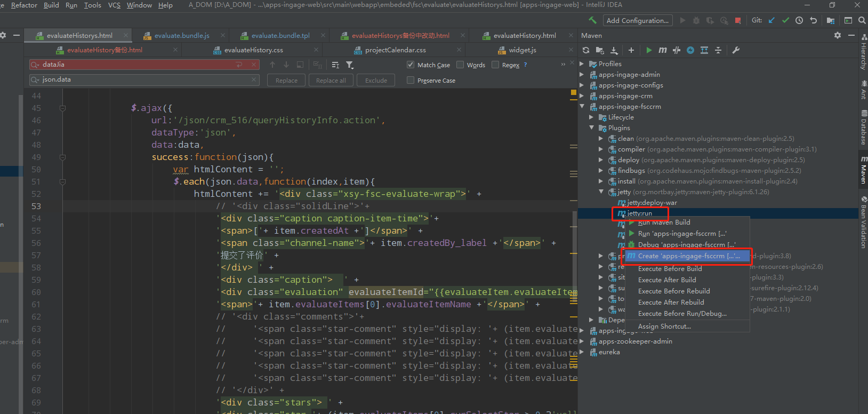Click the Replace button
The width and height of the screenshot is (868, 414).
tap(286, 80)
